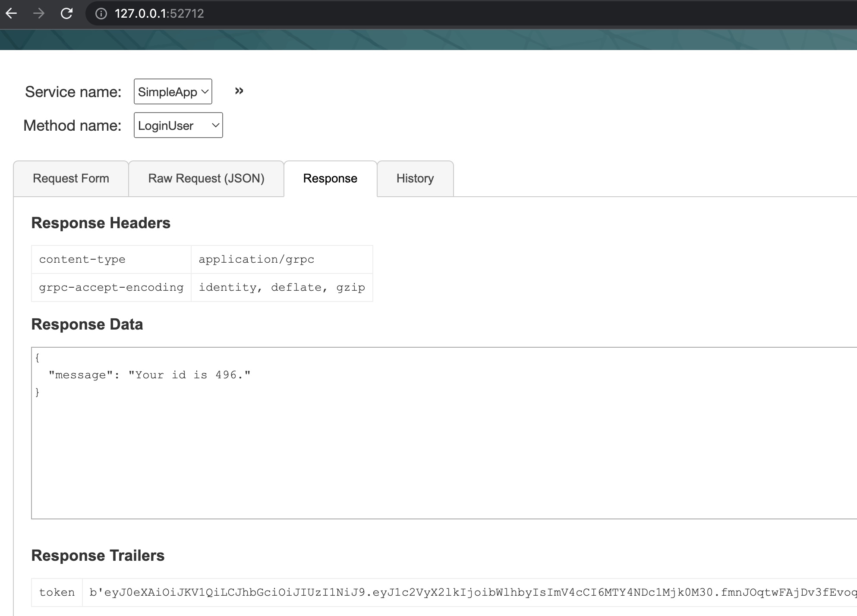The height and width of the screenshot is (616, 857).
Task: Click inside the Response Data text area
Action: pos(432,453)
